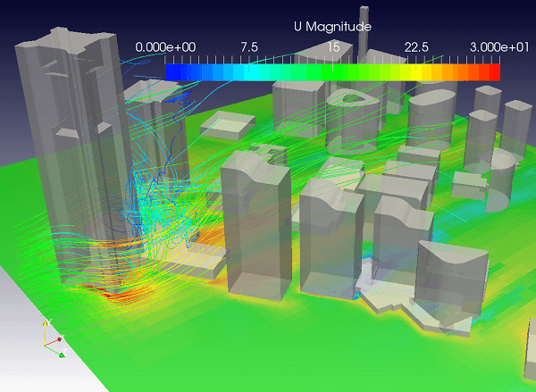Screen dimensions: 536x392
Task: Click the 7.5 tick label on legend
Action: tap(248, 47)
